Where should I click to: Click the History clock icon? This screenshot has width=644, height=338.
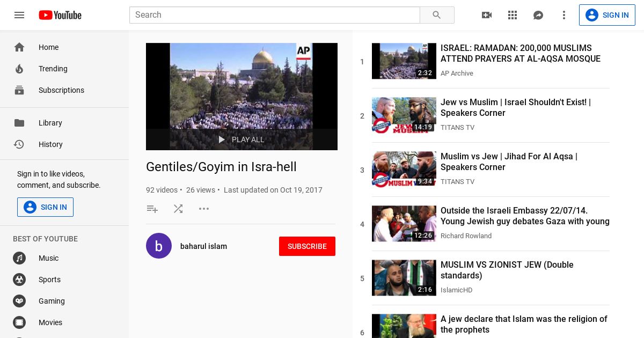coord(19,144)
